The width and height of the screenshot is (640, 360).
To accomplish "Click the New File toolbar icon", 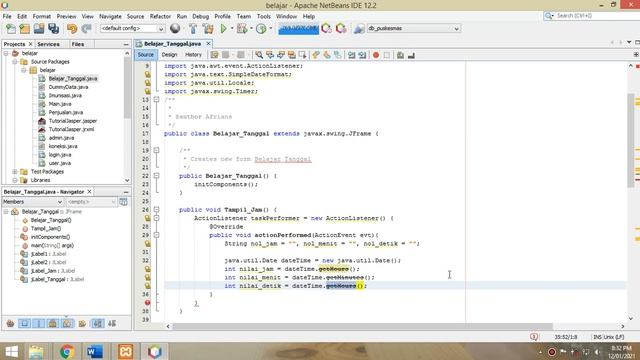I will 11,29.
